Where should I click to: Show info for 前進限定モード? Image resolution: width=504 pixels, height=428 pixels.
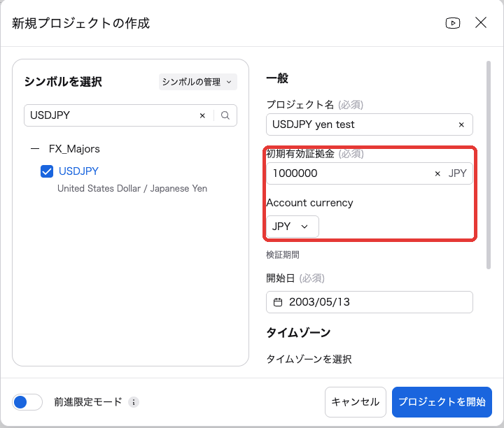134,402
